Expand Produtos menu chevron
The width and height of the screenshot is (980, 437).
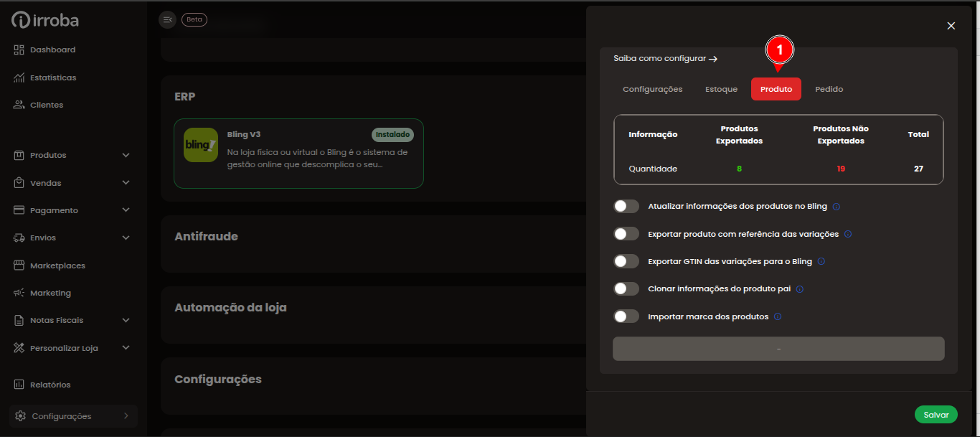tap(126, 155)
